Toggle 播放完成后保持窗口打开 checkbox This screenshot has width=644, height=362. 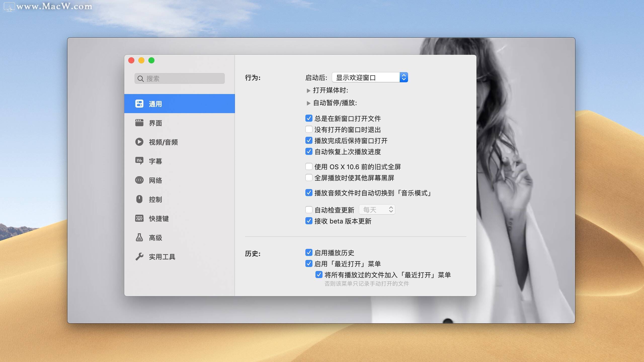(309, 140)
